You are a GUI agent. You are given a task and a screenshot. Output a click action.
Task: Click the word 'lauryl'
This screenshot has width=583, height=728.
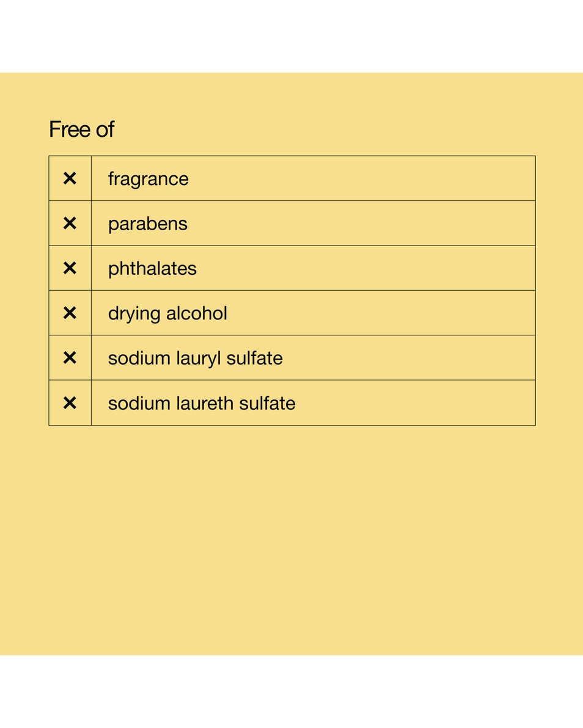[x=198, y=359]
